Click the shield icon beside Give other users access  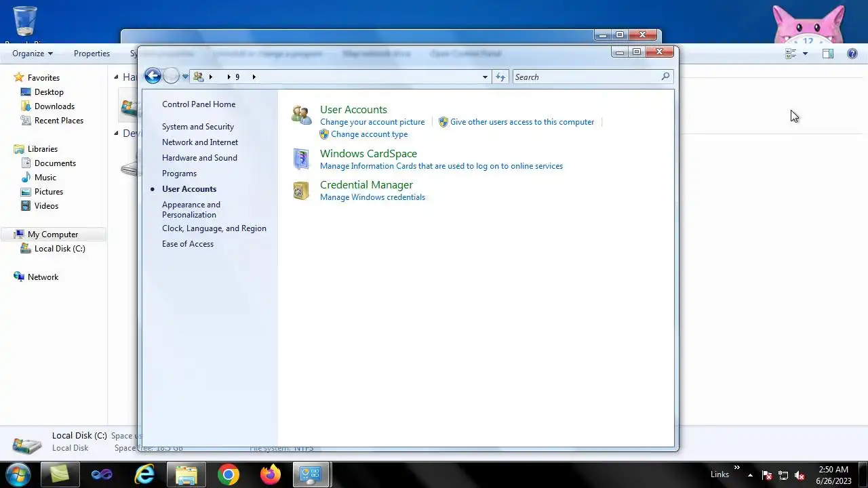(443, 122)
